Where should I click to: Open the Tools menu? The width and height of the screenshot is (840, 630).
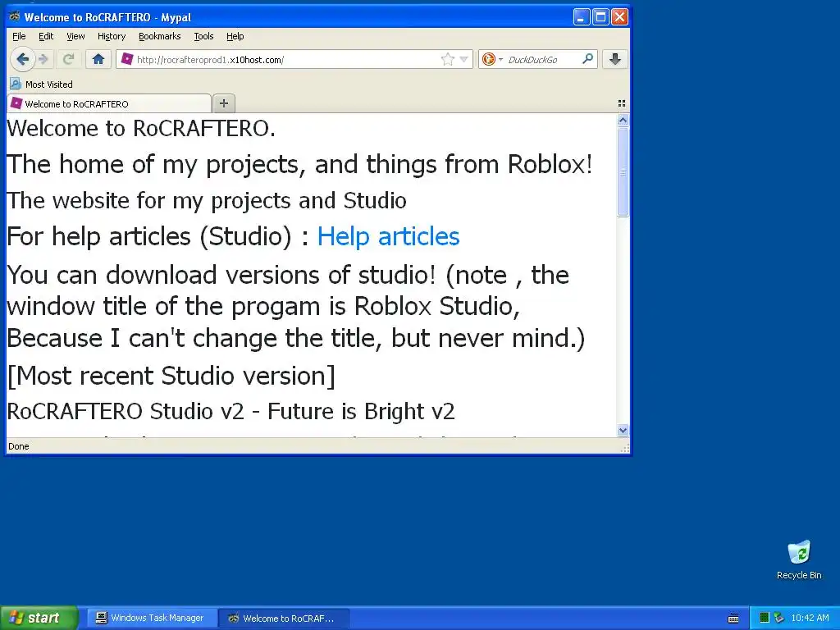[x=203, y=36]
